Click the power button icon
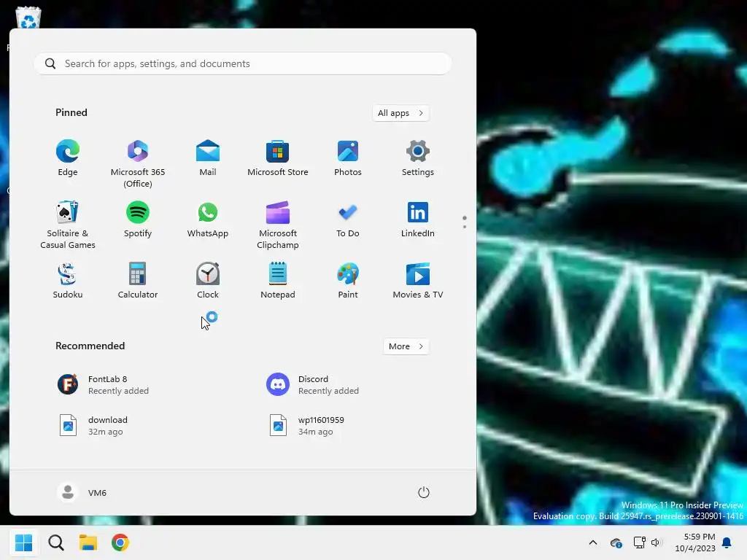 click(424, 492)
